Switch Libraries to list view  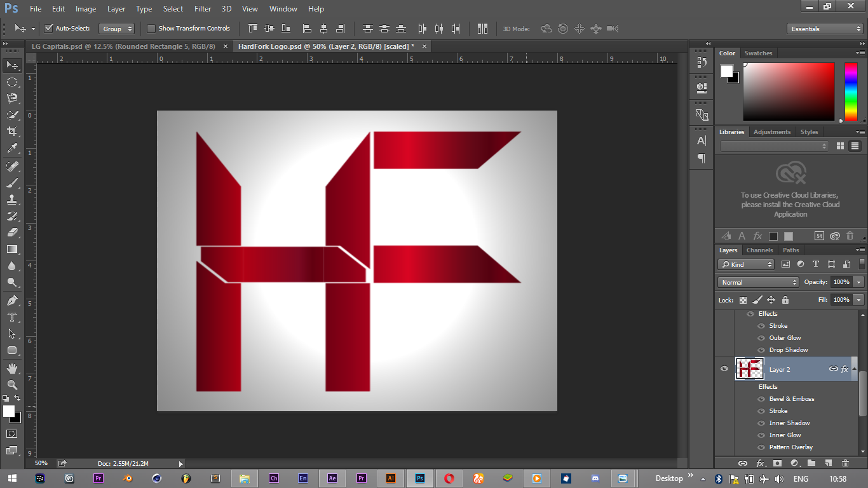tap(855, 146)
